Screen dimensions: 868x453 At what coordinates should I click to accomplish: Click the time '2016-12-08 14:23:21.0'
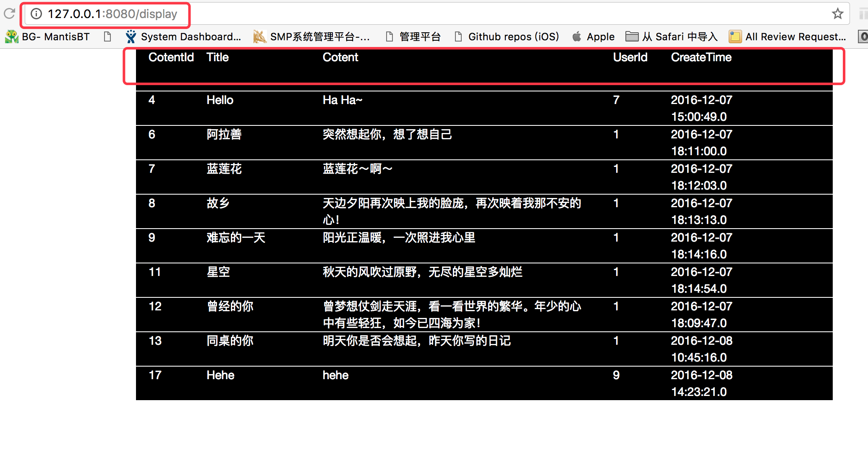pos(701,383)
